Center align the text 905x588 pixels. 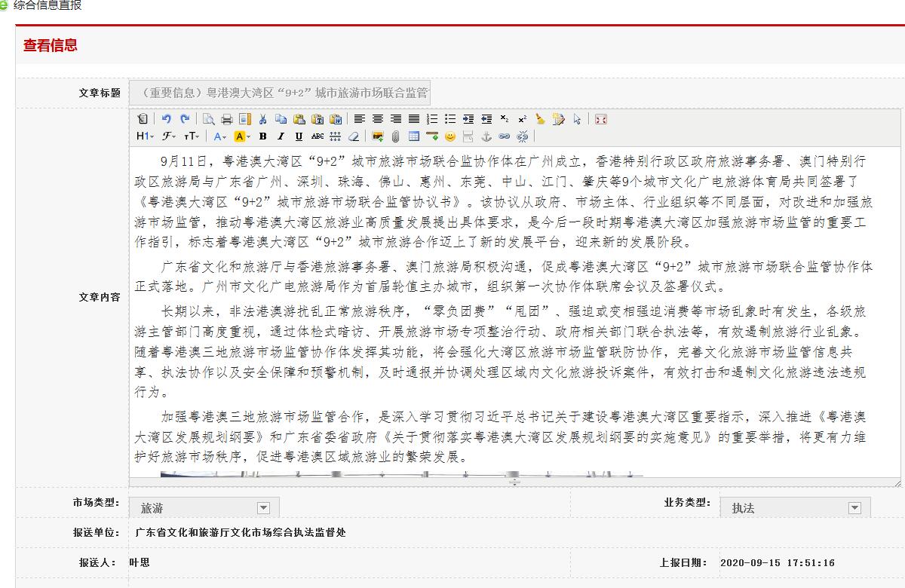(x=378, y=119)
